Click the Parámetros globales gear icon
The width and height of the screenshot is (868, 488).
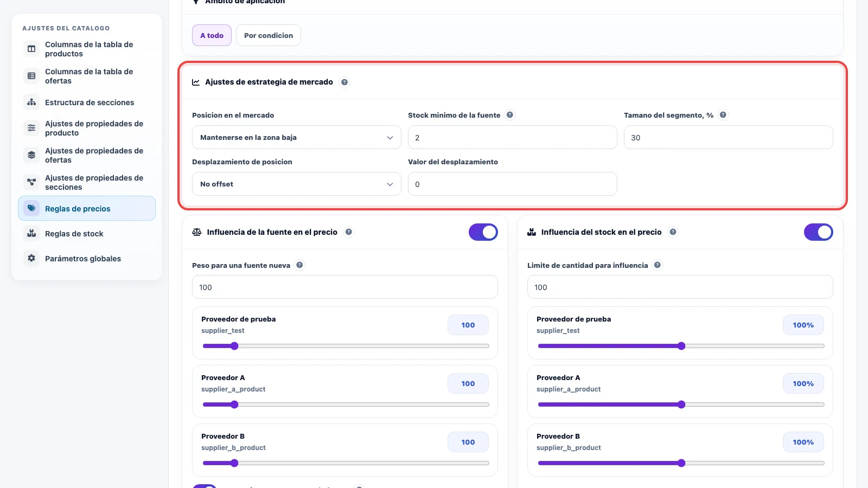tap(31, 258)
